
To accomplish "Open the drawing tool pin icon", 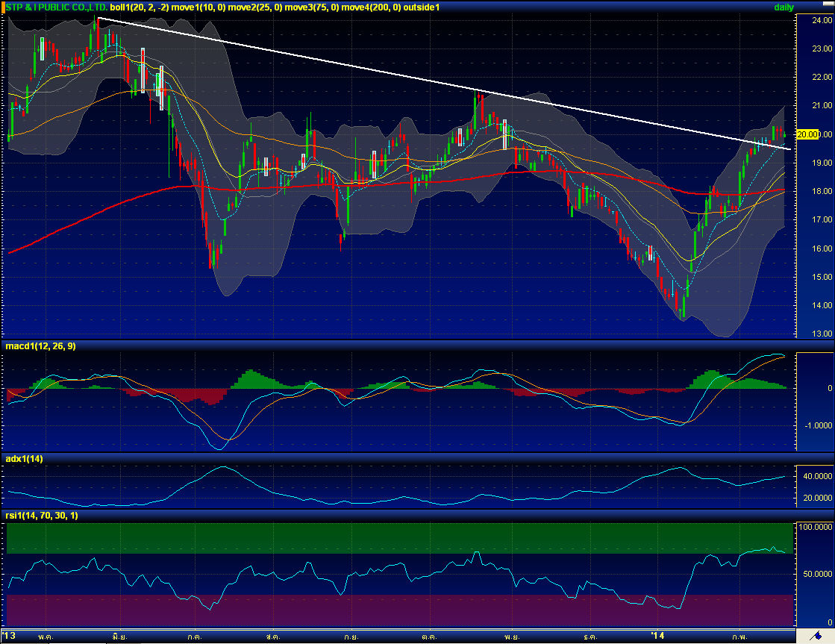I will [x=815, y=636].
